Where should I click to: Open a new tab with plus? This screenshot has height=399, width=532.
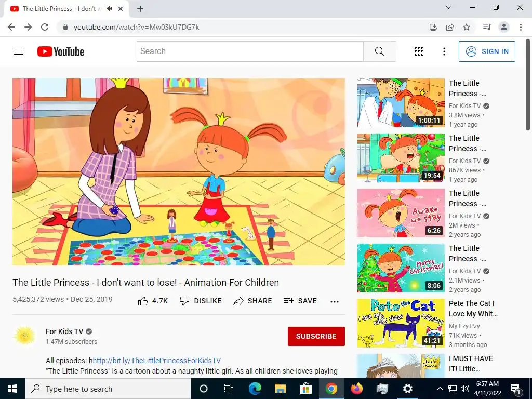(140, 9)
